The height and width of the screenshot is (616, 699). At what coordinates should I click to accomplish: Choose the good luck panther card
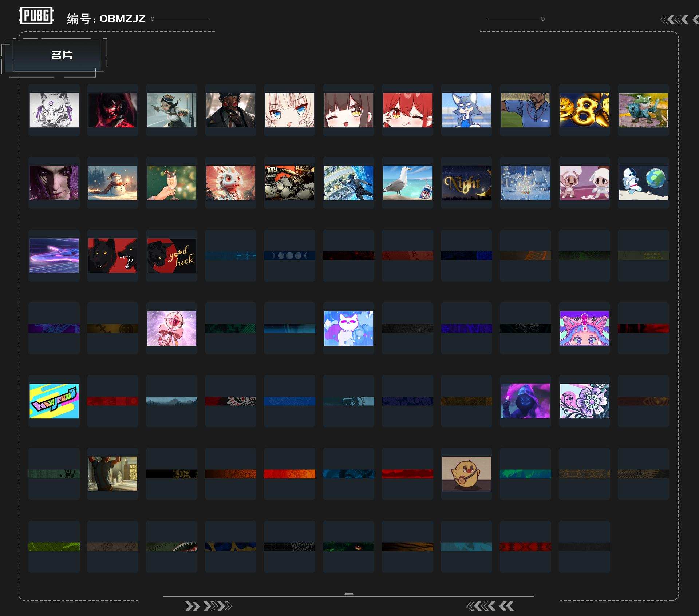click(x=172, y=255)
